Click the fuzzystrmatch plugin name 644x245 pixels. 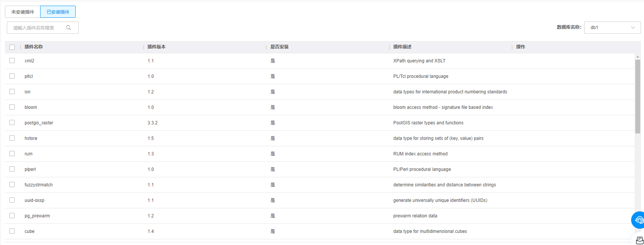coord(39,185)
